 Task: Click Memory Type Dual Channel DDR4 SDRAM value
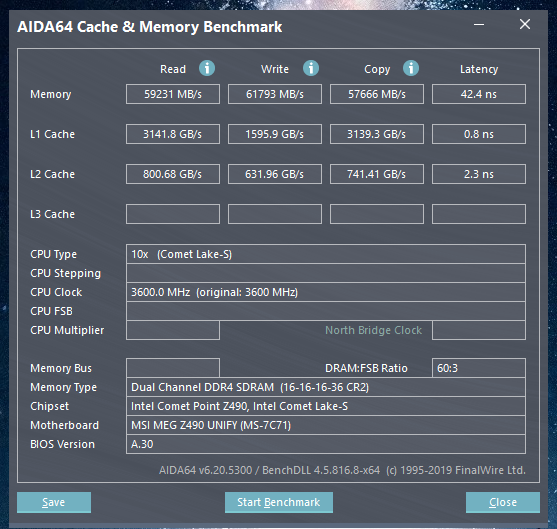[326, 387]
